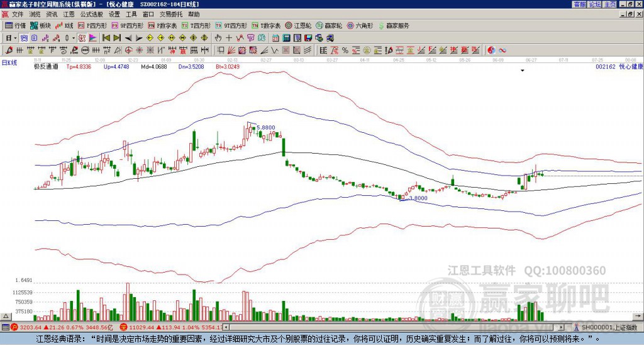Select the red circle compass drawing tool
The height and width of the screenshot is (345, 644).
tap(128, 50)
